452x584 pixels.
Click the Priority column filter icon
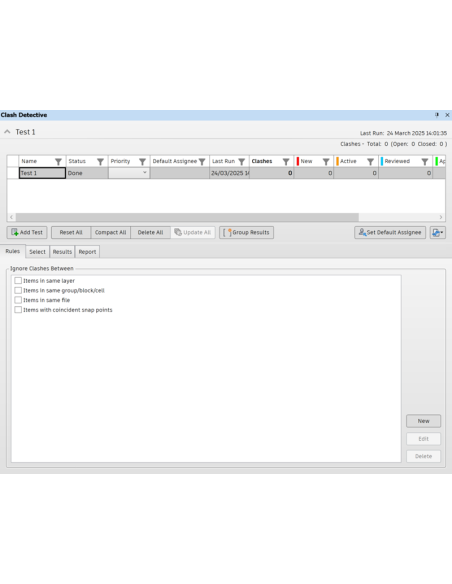click(x=142, y=161)
